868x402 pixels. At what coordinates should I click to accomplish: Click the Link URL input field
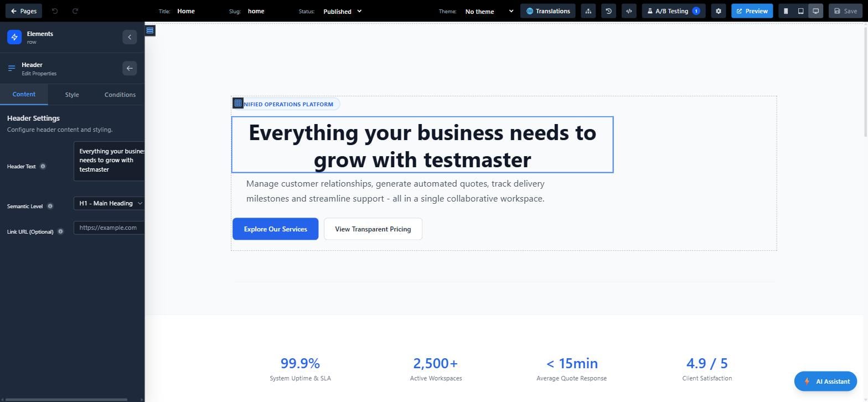(109, 228)
